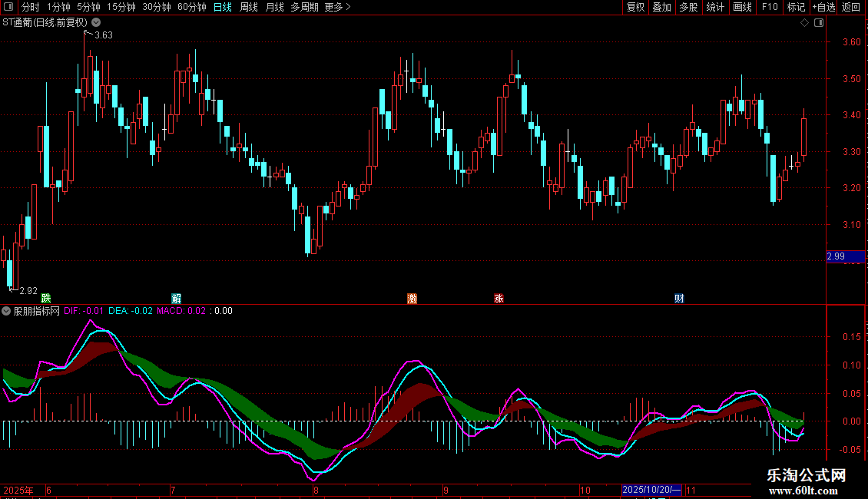Click the left sidebar panel toggle icon
The height and width of the screenshot is (499, 868).
click(x=8, y=7)
